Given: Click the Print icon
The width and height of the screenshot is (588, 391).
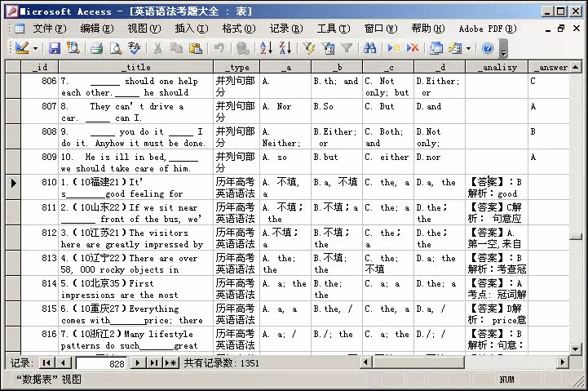Looking at the screenshot, I should click(x=97, y=48).
